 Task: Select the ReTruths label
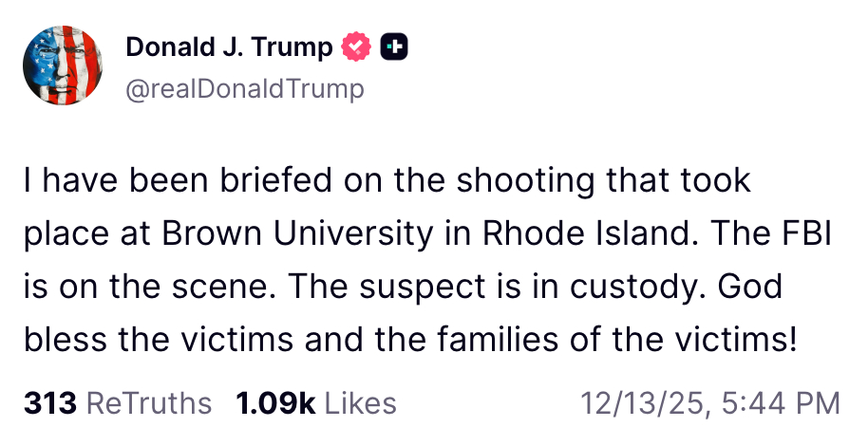(149, 403)
